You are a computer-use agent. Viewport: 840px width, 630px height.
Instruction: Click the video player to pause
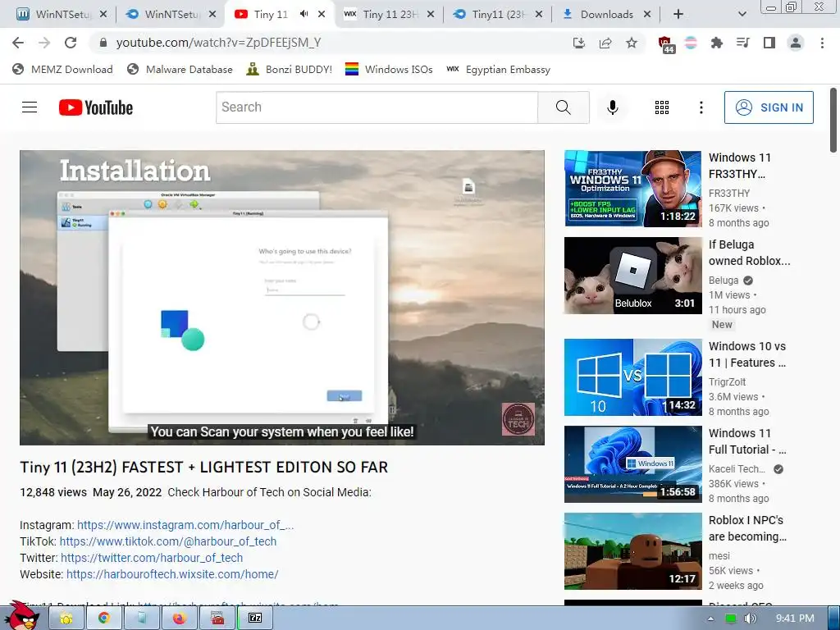[x=282, y=297]
